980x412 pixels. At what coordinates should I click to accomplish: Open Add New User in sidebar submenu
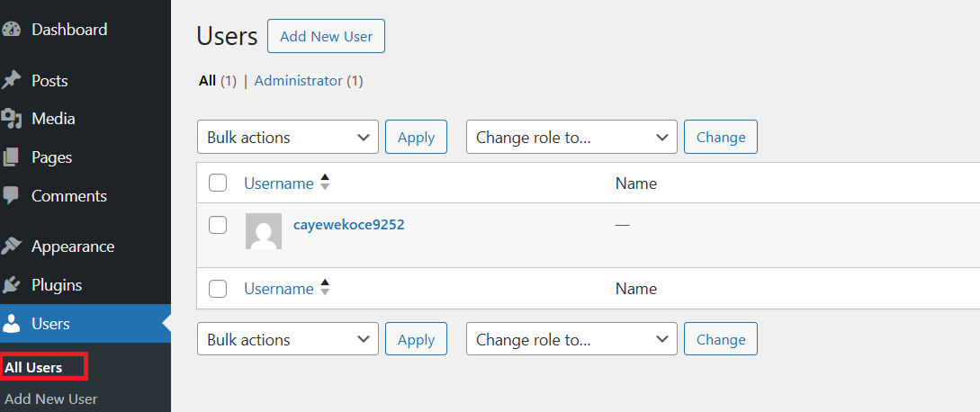tap(51, 399)
